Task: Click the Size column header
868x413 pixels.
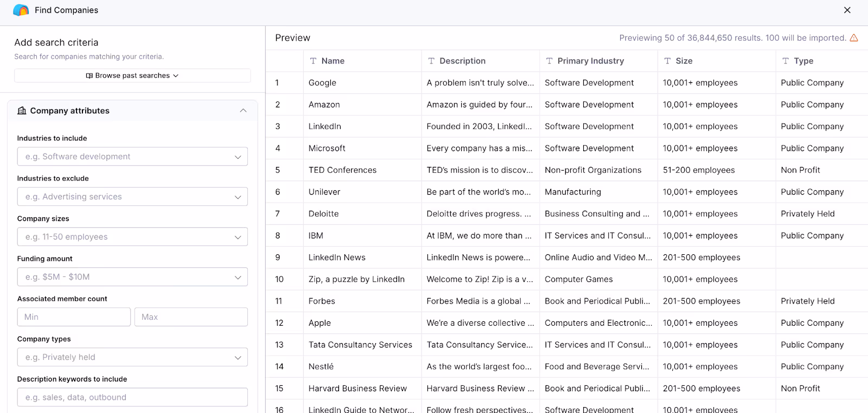Action: tap(717, 61)
